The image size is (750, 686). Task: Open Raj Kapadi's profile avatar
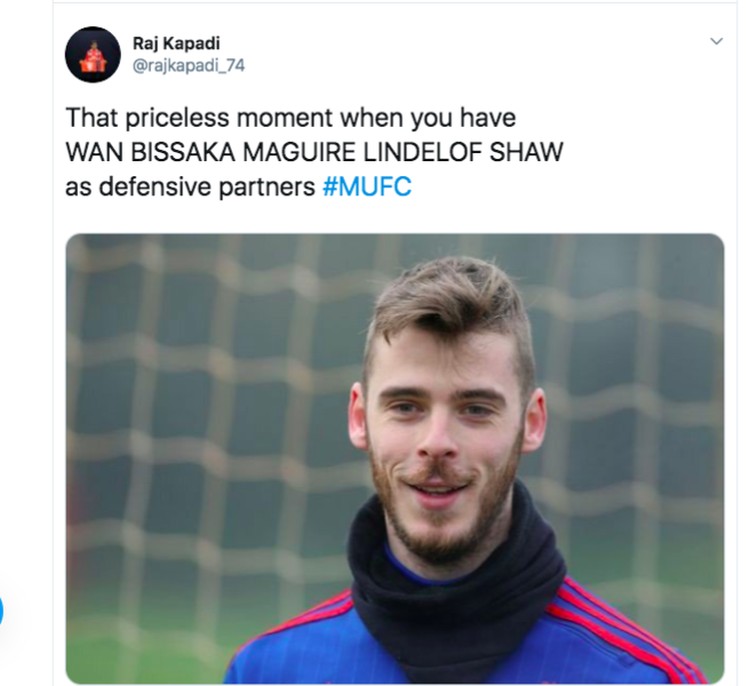pos(93,55)
